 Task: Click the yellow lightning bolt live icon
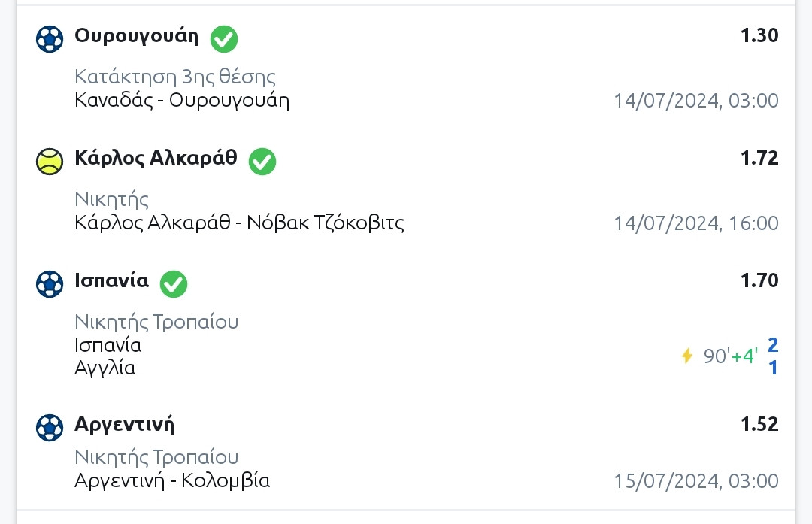686,356
